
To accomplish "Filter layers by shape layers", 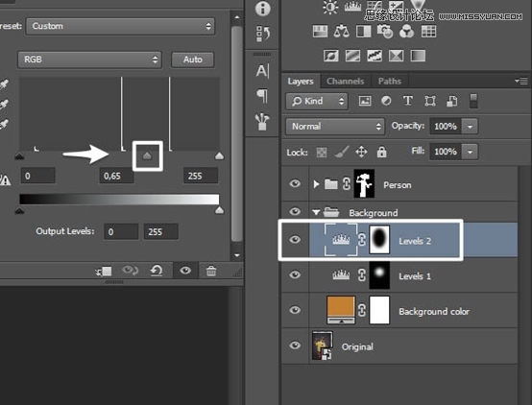I will [430, 101].
